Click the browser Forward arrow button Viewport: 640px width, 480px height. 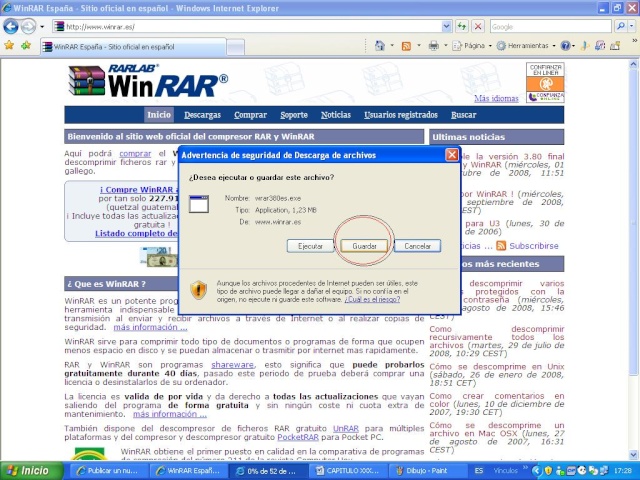(x=28, y=27)
